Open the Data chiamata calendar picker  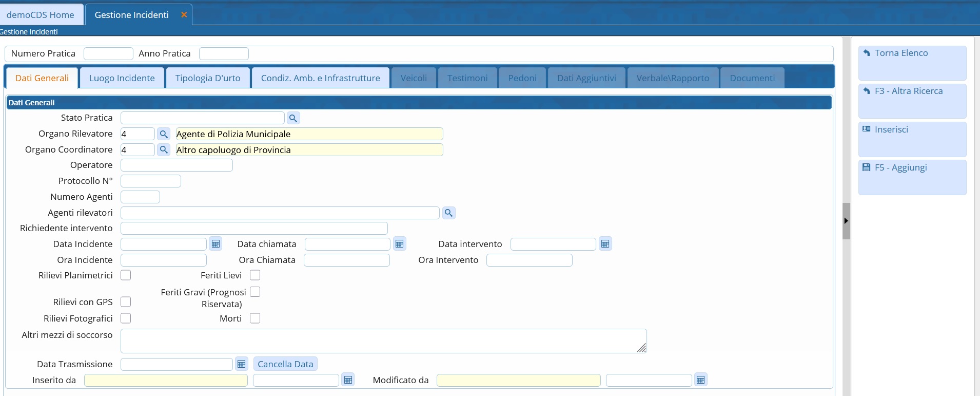tap(400, 244)
